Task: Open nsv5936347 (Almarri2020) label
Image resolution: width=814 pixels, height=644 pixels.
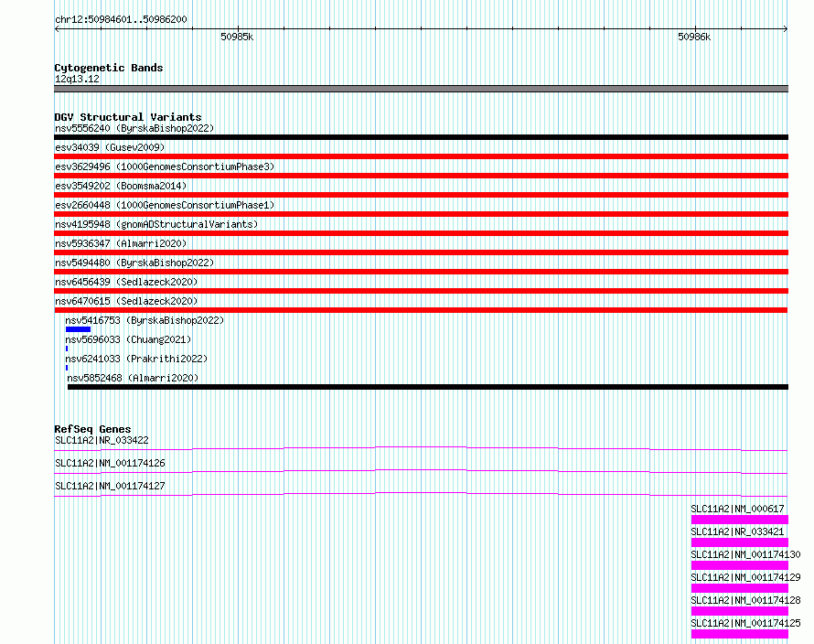Action: tap(121, 243)
